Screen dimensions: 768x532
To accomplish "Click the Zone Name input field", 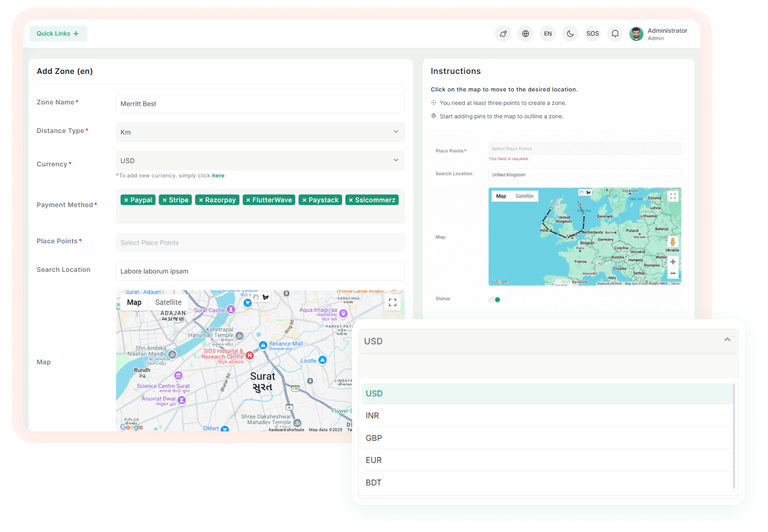I will [260, 104].
